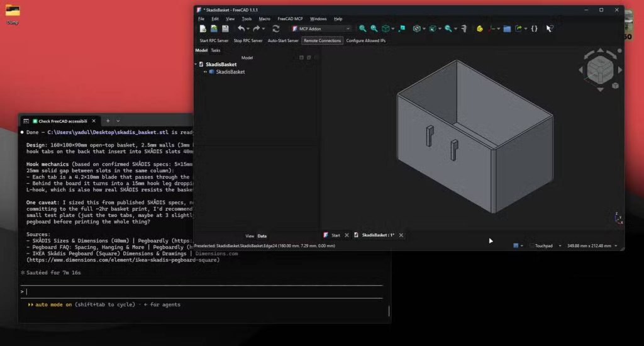Open the Dump folder on desktop
The width and height of the screenshot is (644, 346).
point(13,14)
